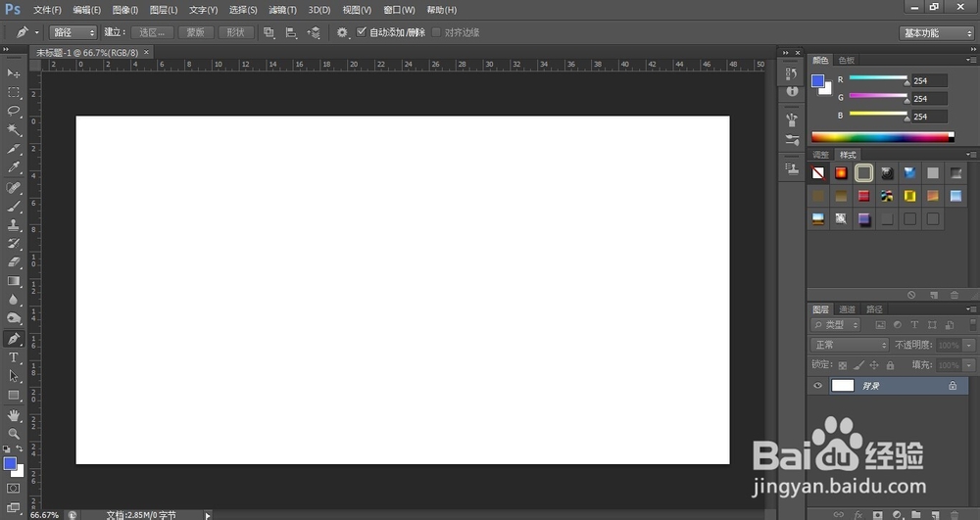Open path arrangement icon in options bar
Image resolution: width=980 pixels, height=520 pixels.
pyautogui.click(x=314, y=32)
